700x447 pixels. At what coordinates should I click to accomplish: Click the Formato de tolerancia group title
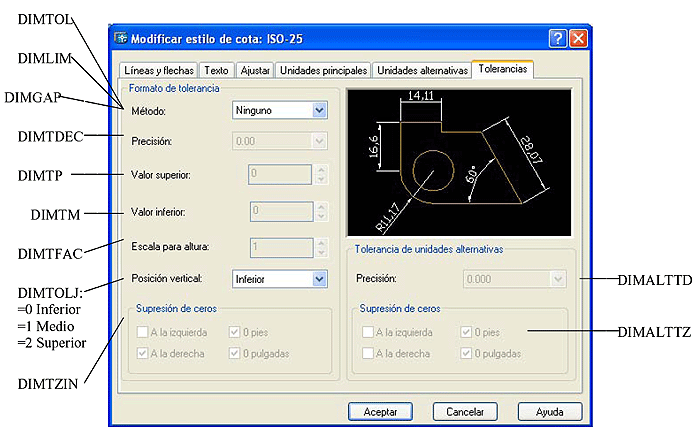[x=174, y=88]
